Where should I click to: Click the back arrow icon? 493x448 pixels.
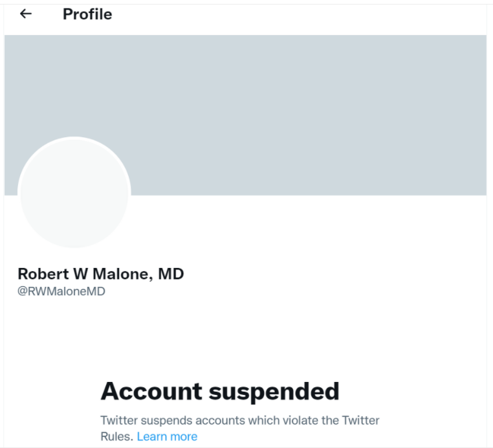click(26, 14)
